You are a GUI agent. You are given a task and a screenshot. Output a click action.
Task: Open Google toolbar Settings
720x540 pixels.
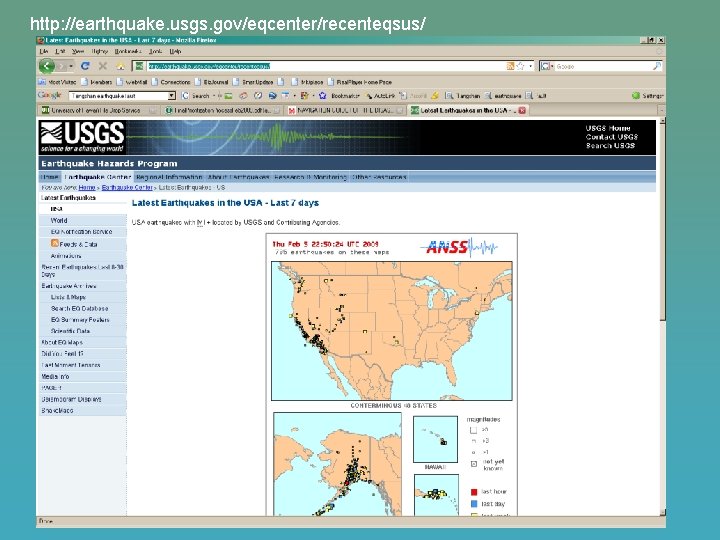(647, 96)
